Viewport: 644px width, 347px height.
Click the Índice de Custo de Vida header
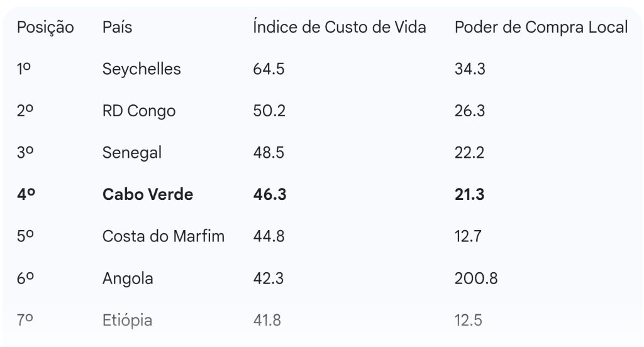(339, 28)
